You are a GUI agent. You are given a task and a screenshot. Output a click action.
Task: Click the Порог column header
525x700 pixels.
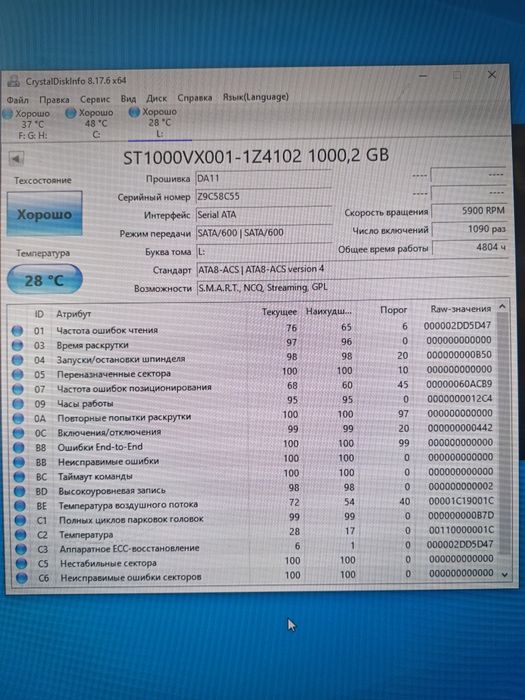tap(393, 310)
